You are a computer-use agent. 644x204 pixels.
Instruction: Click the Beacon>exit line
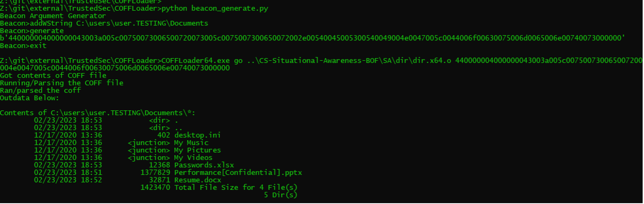(x=23, y=46)
